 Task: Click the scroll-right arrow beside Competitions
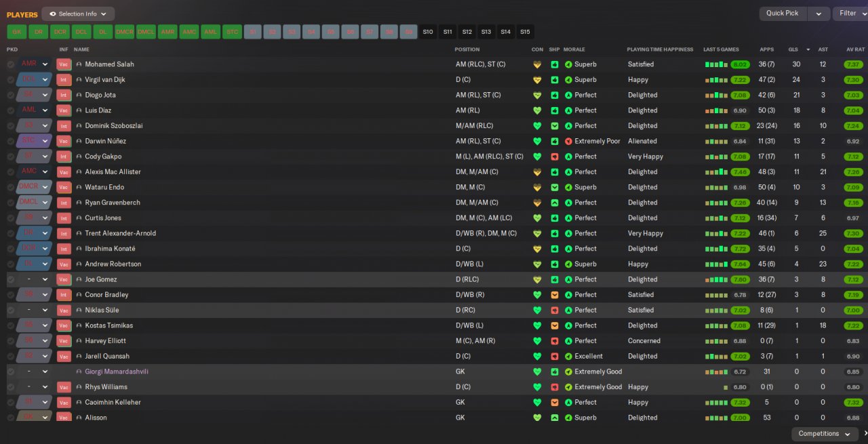[x=865, y=434]
